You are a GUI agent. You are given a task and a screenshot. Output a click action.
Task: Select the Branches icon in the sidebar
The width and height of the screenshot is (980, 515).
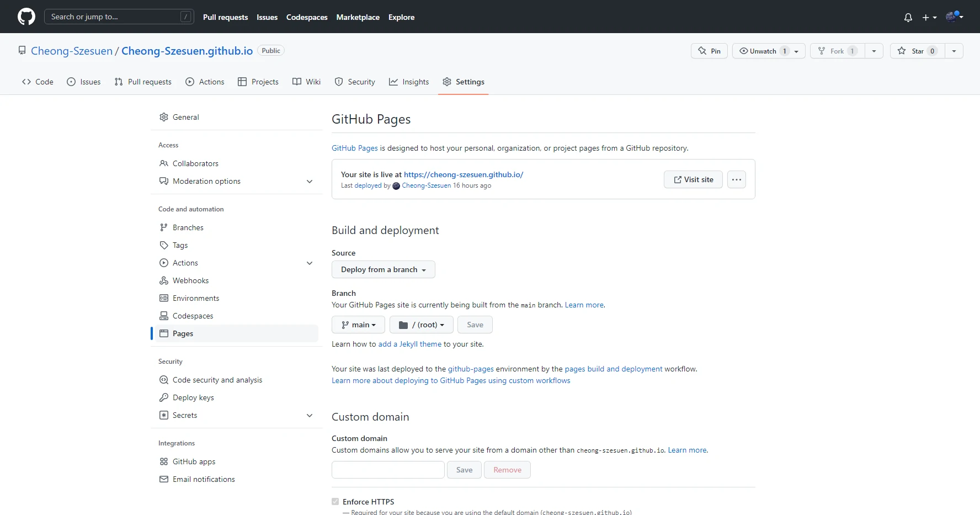[163, 227]
